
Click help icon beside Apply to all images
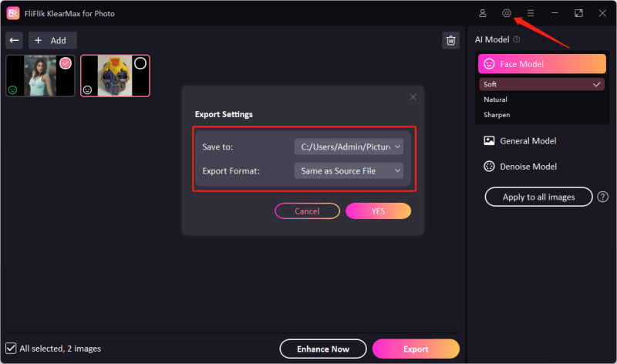(x=603, y=197)
